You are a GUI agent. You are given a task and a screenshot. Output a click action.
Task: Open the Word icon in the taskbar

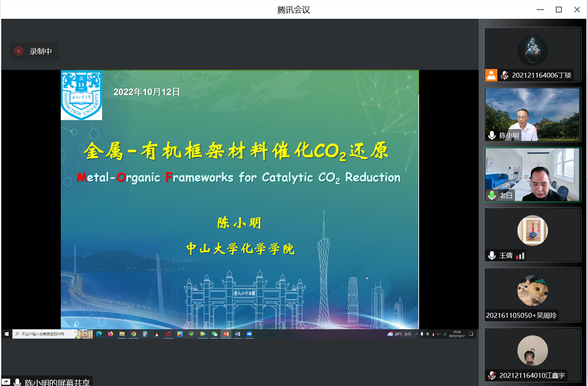tap(237, 334)
